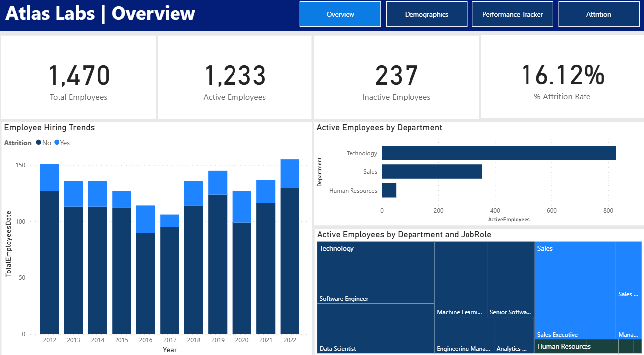The width and height of the screenshot is (644, 355).
Task: Select the Senior Software treemap tile
Action: (511, 279)
